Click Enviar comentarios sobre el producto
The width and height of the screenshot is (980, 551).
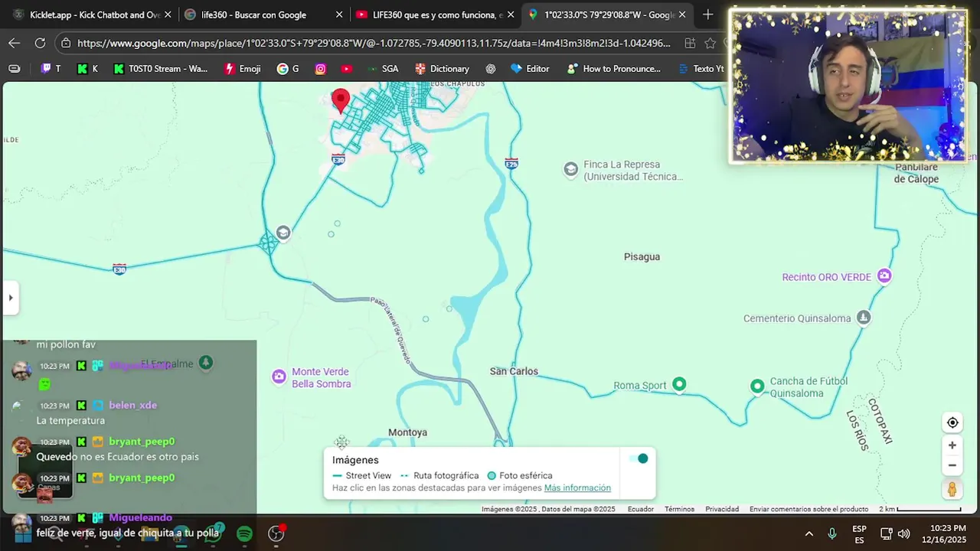808,509
